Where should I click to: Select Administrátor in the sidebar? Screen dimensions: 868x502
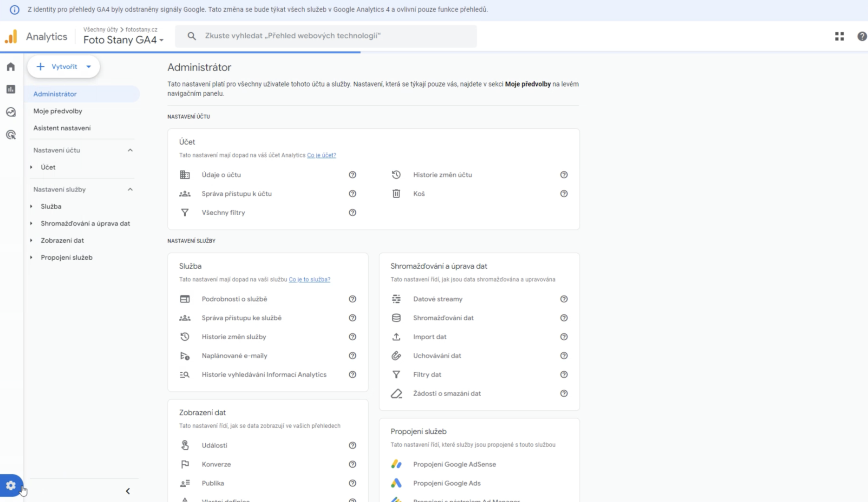pyautogui.click(x=82, y=94)
